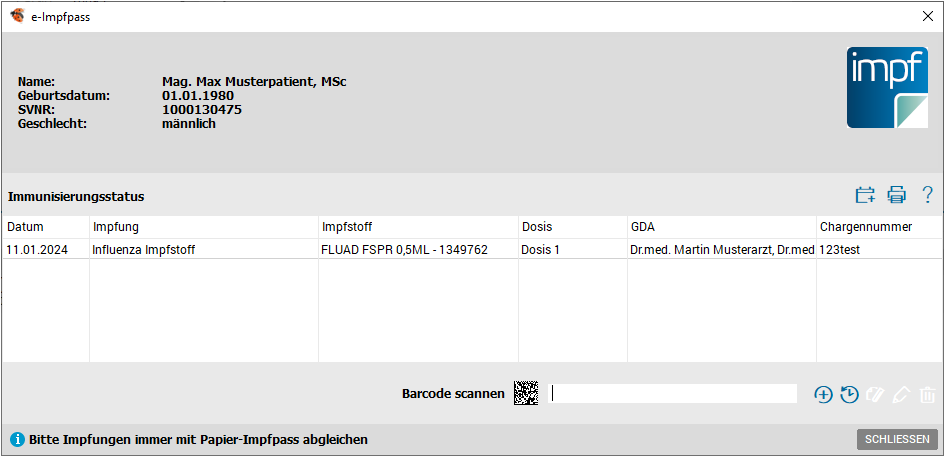Print the immunization status
945x458 pixels.
pos(896,195)
